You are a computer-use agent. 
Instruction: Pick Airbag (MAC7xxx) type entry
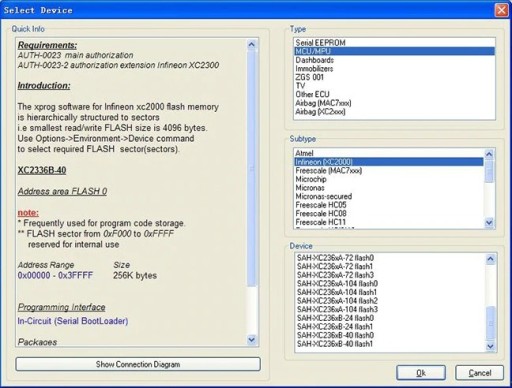point(394,103)
